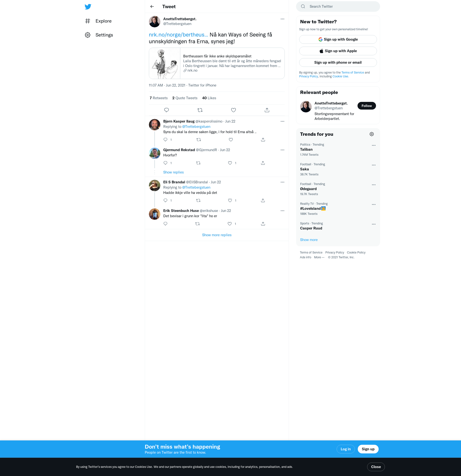Open more options for Saka trend

coord(374,165)
